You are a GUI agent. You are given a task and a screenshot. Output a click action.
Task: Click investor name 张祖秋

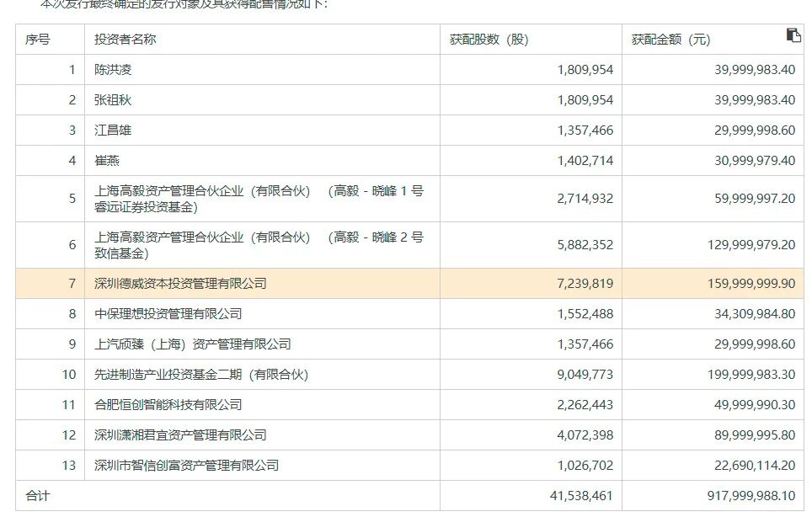pos(112,100)
